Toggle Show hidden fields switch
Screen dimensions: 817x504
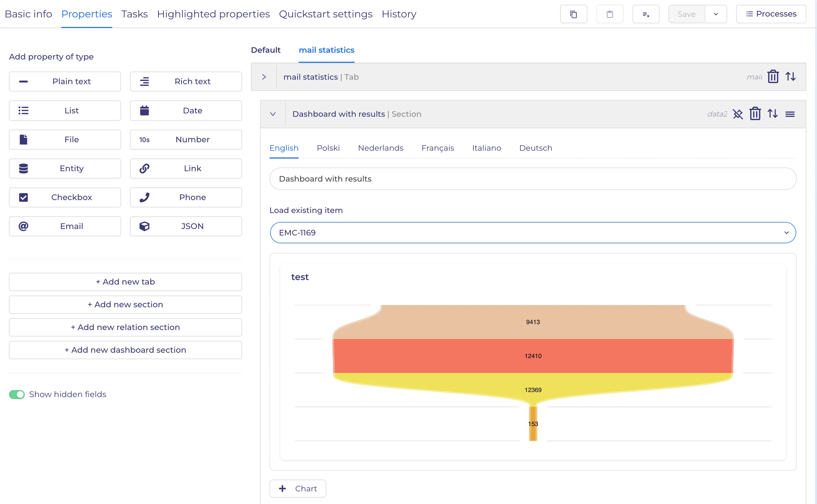pos(17,394)
